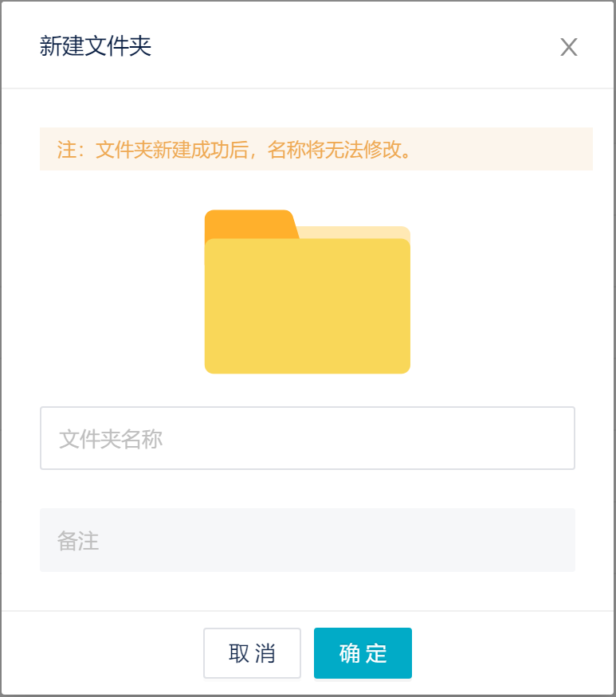
Task: Close the 新建文件夹 dialog with X
Action: pyautogui.click(x=568, y=47)
